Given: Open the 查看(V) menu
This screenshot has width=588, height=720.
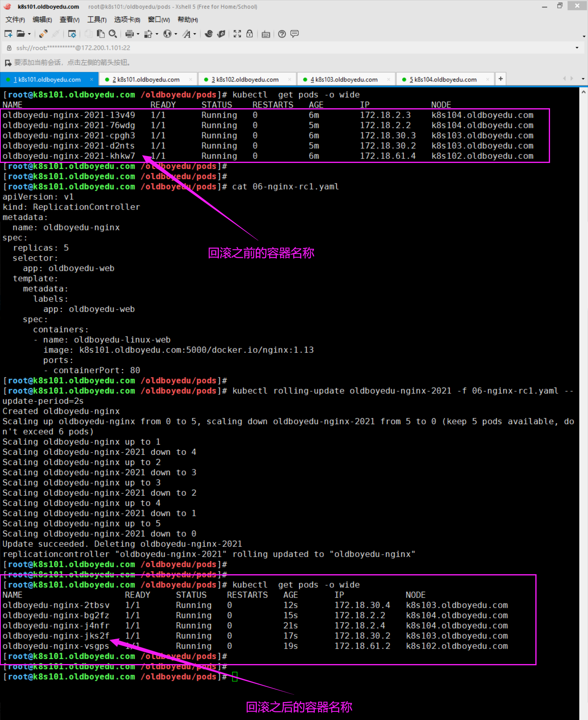Looking at the screenshot, I should (x=69, y=20).
